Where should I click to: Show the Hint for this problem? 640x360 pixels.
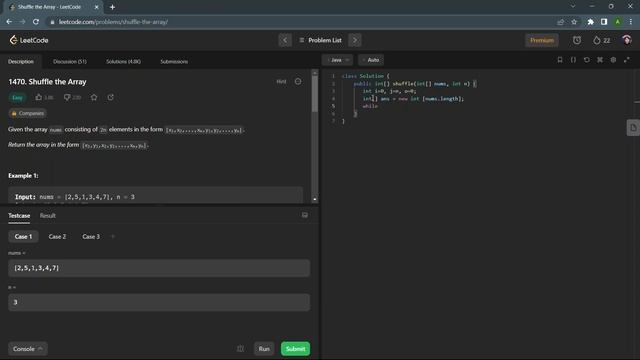(281, 82)
